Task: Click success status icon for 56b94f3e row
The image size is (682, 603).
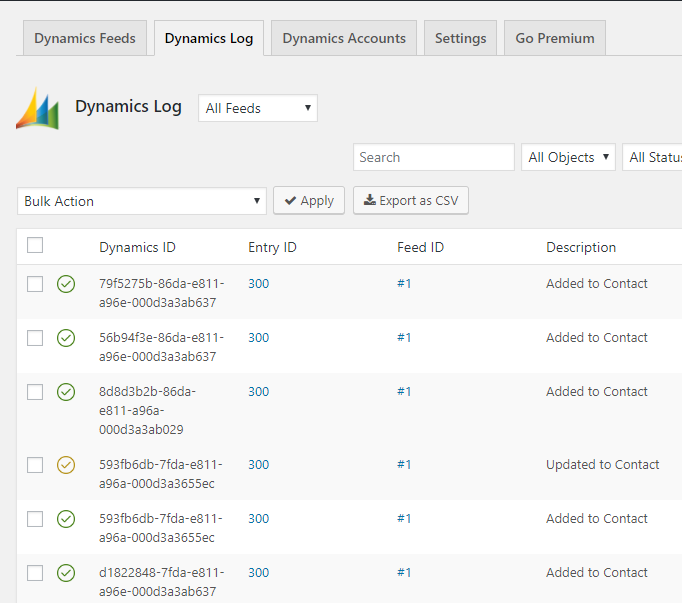Action: click(66, 338)
